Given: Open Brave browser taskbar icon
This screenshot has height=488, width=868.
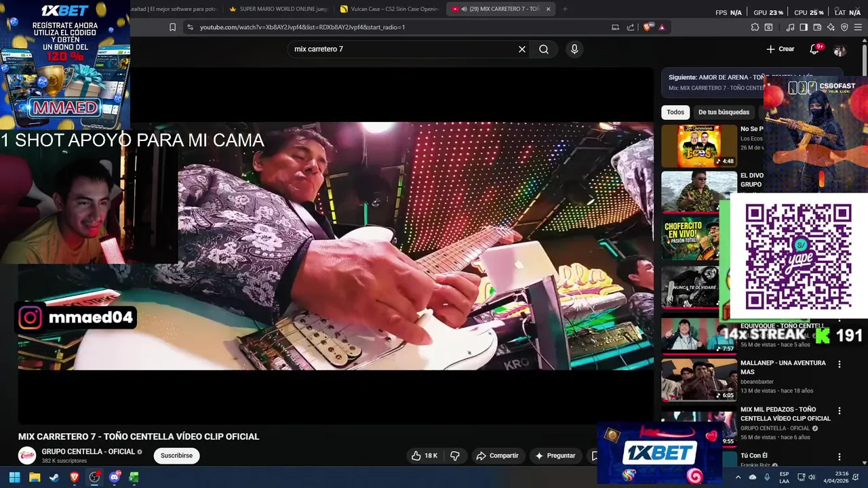Looking at the screenshot, I should 75,477.
